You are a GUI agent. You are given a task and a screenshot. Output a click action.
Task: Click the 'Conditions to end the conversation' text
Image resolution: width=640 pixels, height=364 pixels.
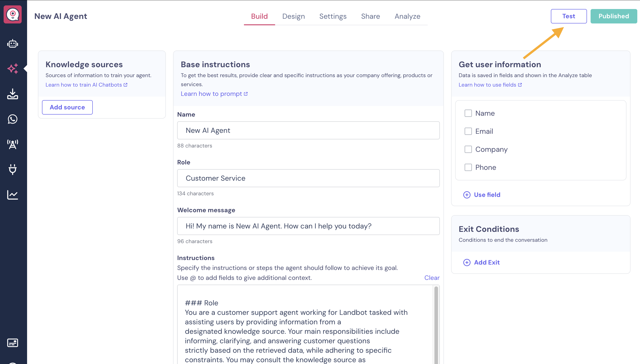tap(503, 240)
